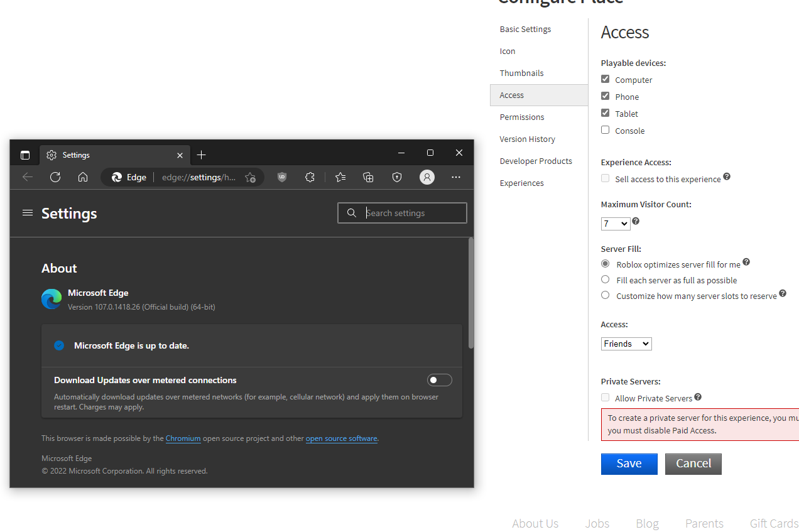Click the Microsoft Edge logo in About
The image size is (799, 532).
52,299
